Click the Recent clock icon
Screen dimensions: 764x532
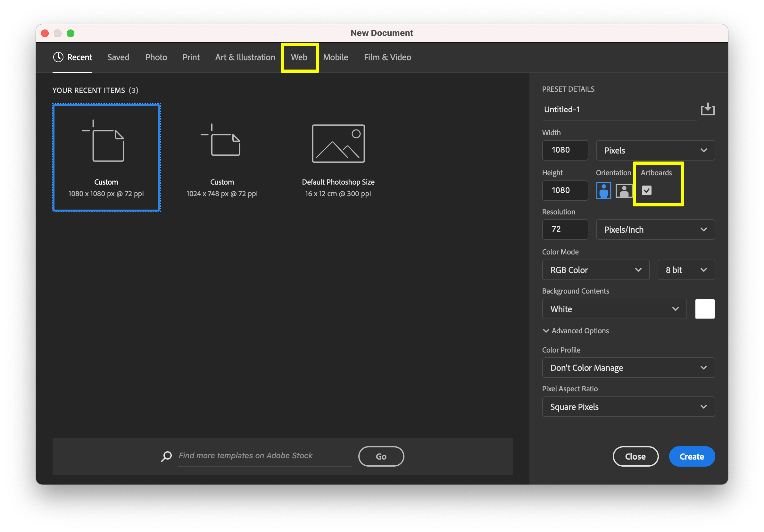(x=58, y=57)
